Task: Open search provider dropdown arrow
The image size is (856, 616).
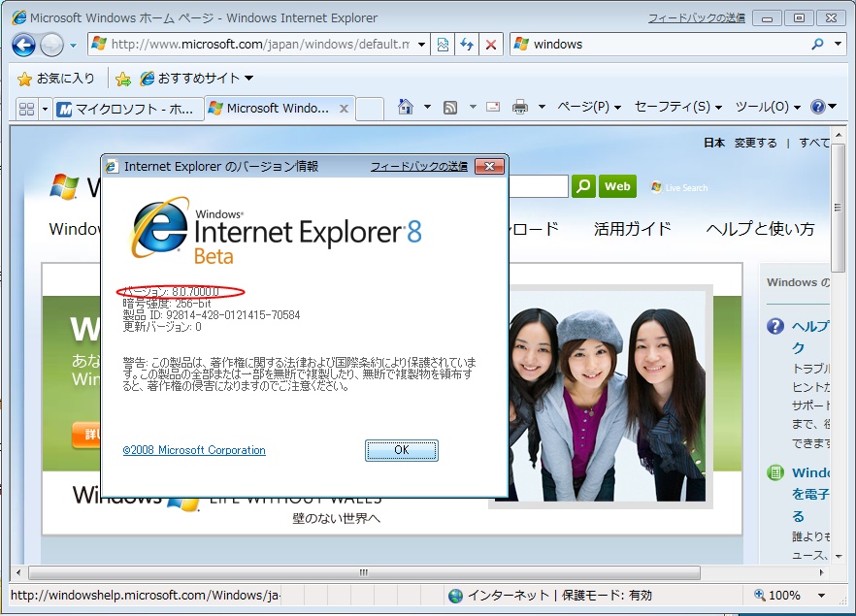Action: tap(838, 44)
